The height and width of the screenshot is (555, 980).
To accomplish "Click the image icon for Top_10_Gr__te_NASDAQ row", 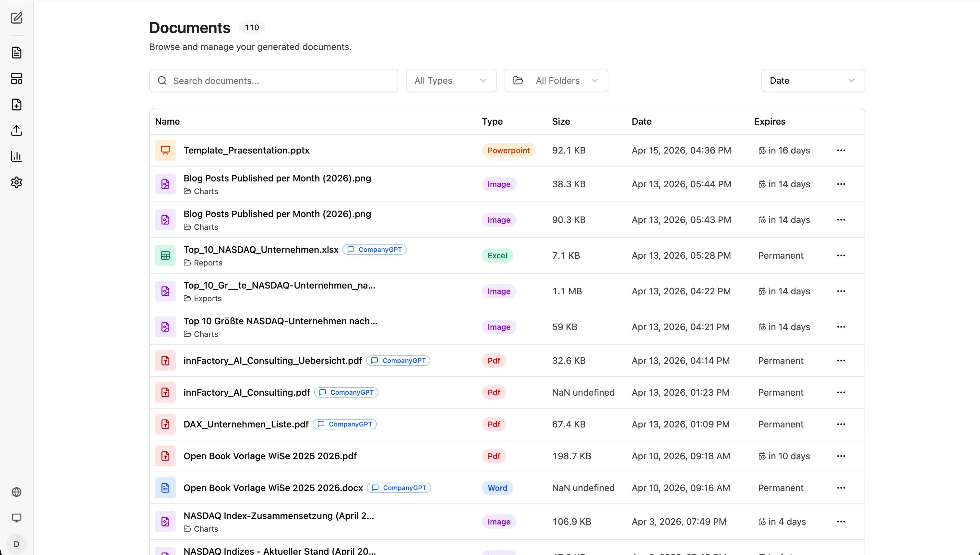I will (165, 291).
